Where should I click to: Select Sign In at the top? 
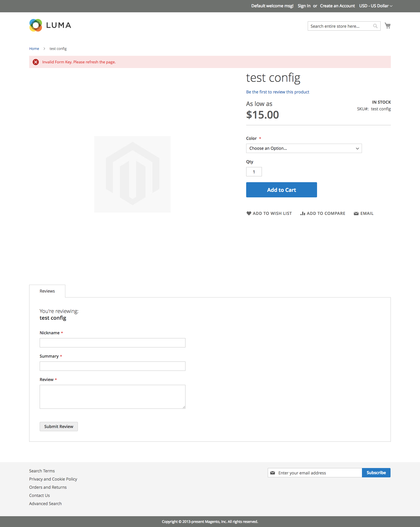click(304, 6)
